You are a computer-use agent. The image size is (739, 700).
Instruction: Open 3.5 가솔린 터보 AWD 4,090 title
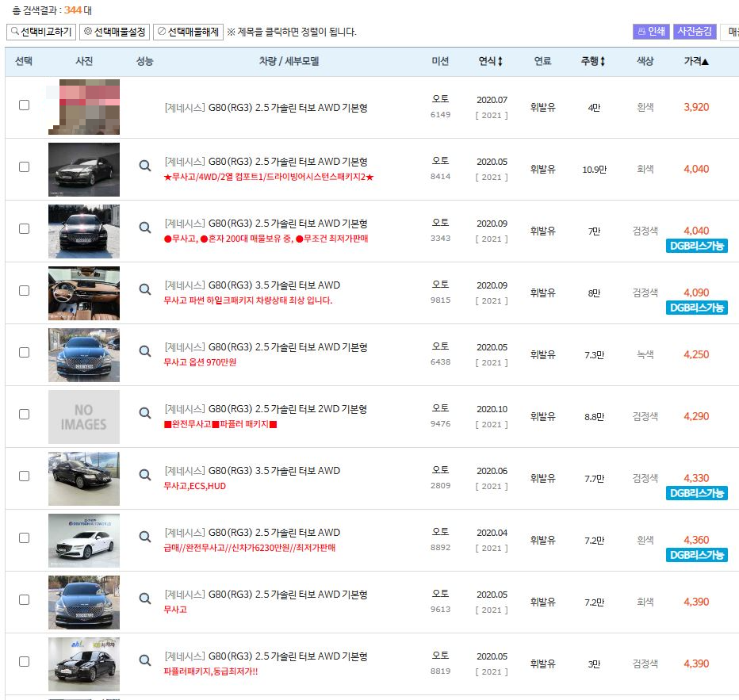[x=252, y=285]
